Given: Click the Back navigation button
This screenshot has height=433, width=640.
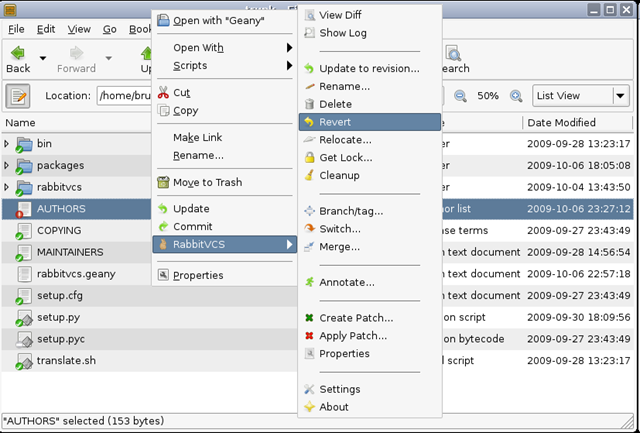Looking at the screenshot, I should click(x=18, y=58).
